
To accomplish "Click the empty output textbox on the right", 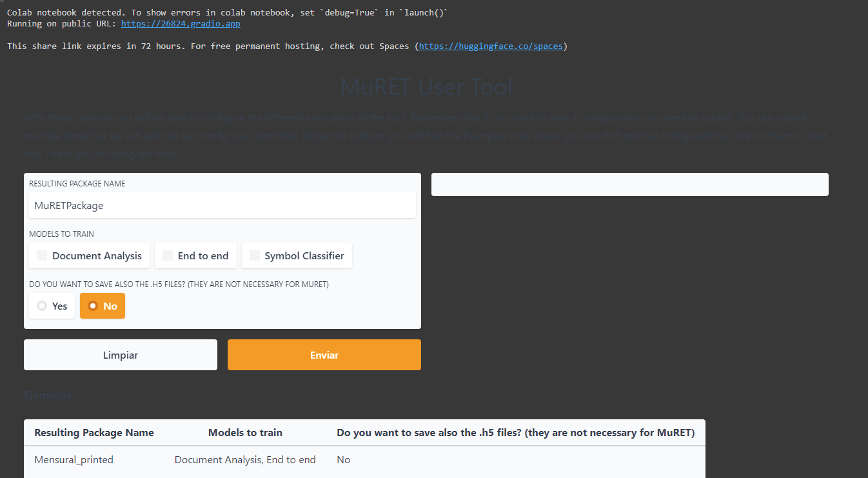I will click(630, 184).
